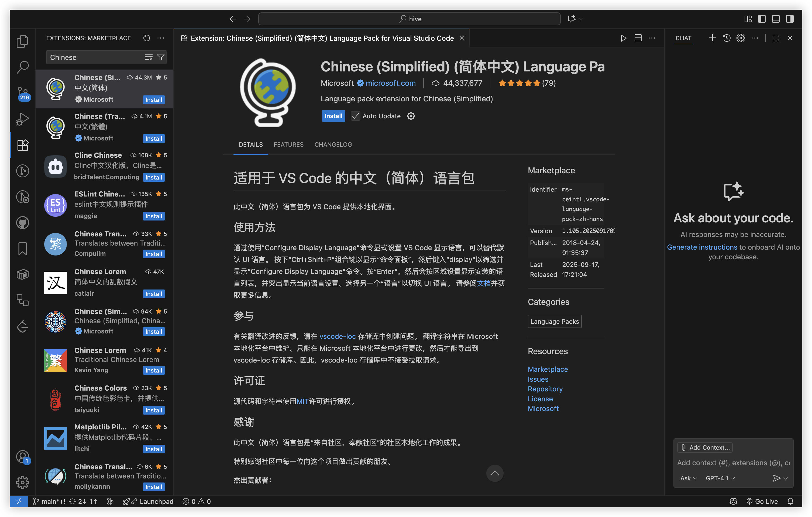The image size is (812, 517).
Task: Expand the send button options chevron
Action: click(786, 478)
